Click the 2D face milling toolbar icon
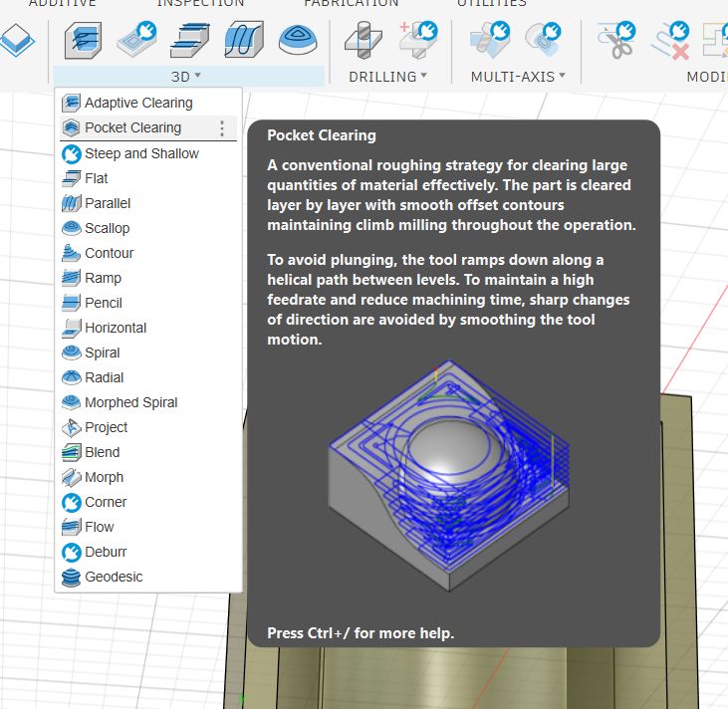Image resolution: width=728 pixels, height=709 pixels. (x=17, y=41)
